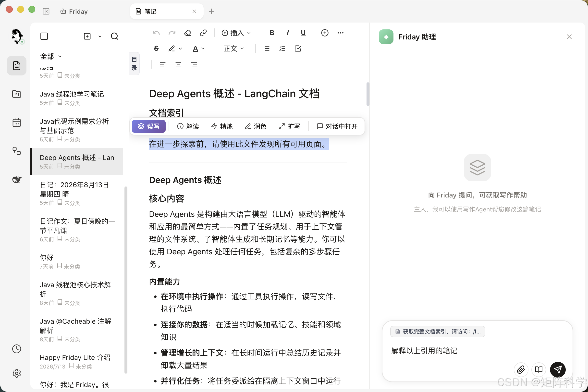Viewport: 588px width, 392px height.
Task: Create a numbered list
Action: point(282,49)
